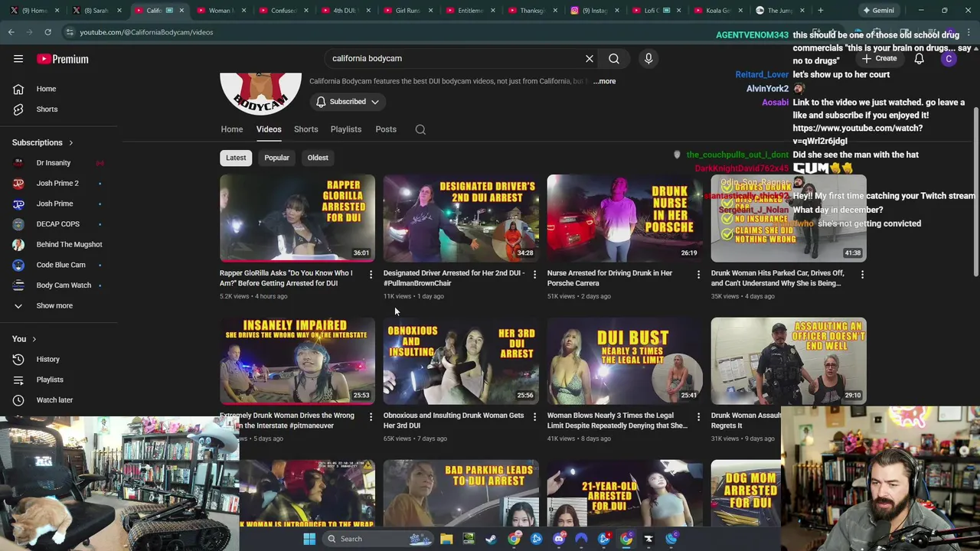Open options for Obnoxious and Insulting video
The width and height of the screenshot is (980, 551).
coord(534,416)
